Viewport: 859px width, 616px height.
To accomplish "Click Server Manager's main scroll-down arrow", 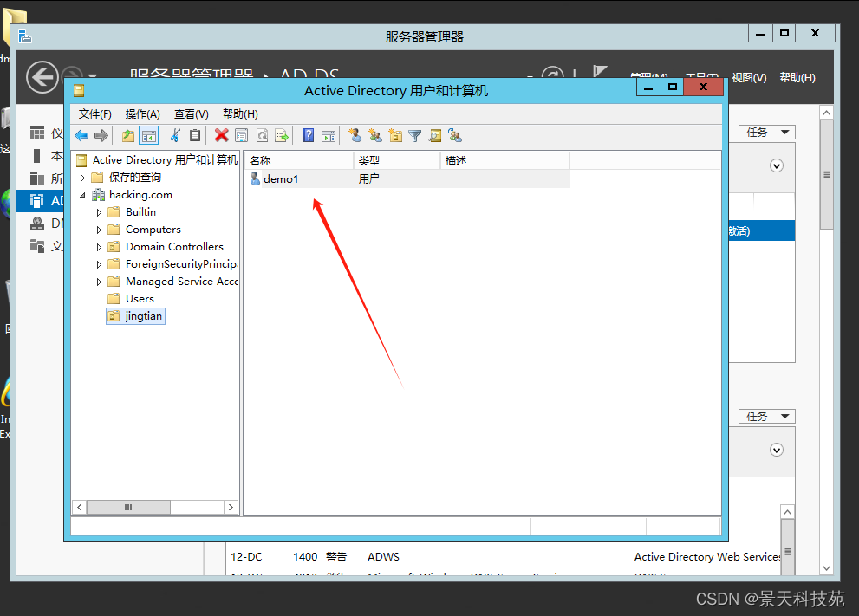I will [826, 568].
